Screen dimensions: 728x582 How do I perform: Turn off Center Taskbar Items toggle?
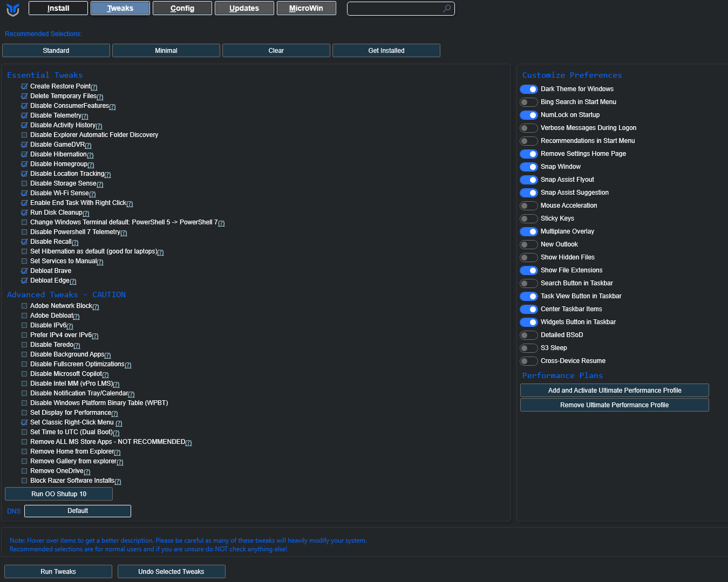(529, 309)
